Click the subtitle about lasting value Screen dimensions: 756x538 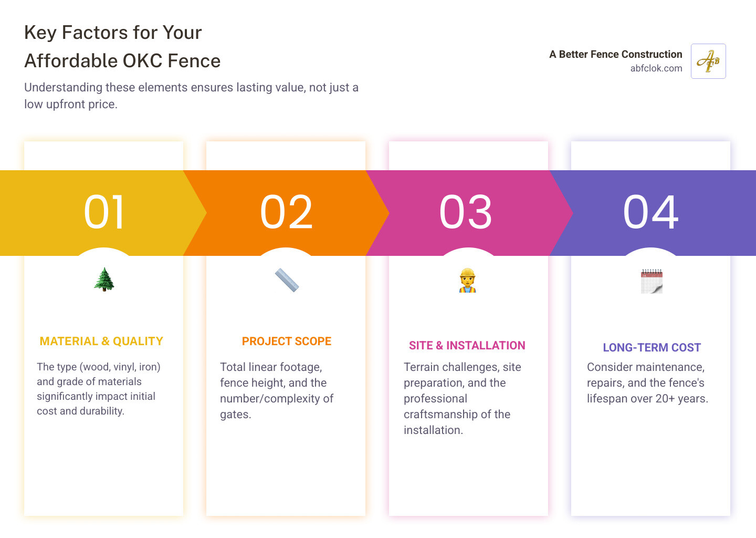(x=191, y=96)
